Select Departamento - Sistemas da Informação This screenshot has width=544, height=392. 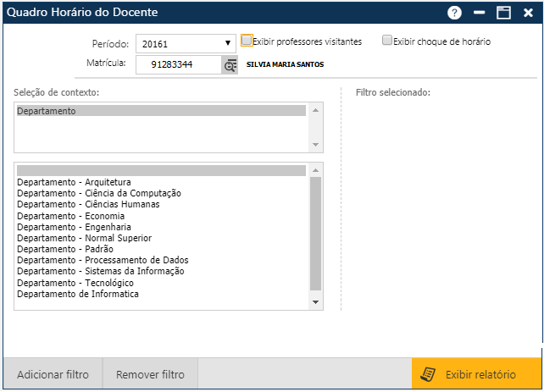point(161,272)
